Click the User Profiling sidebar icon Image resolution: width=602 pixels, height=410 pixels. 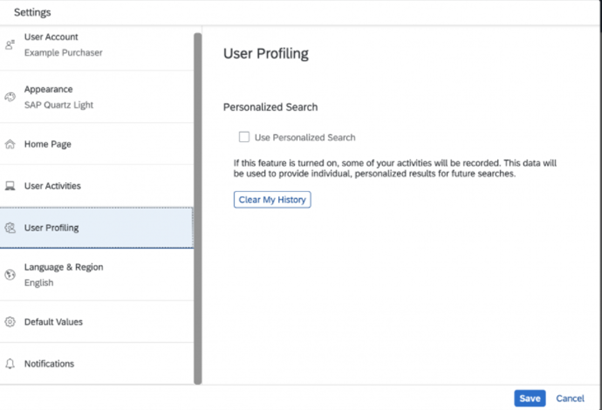coord(10,228)
